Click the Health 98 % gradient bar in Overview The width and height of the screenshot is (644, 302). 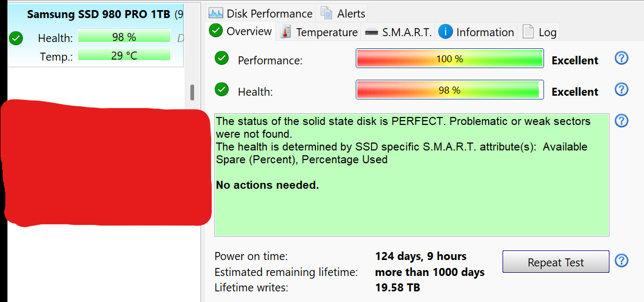coord(449,90)
